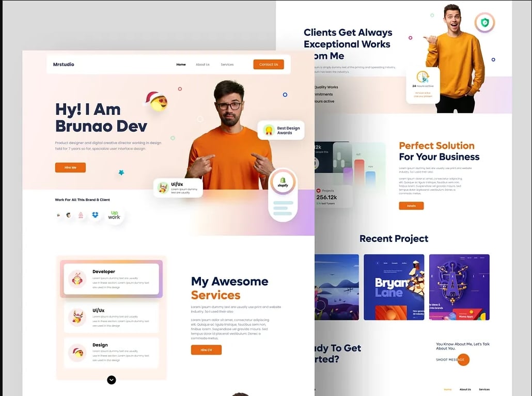Open the Services menu in the header
Viewport: 532px width, 396px height.
(x=227, y=65)
